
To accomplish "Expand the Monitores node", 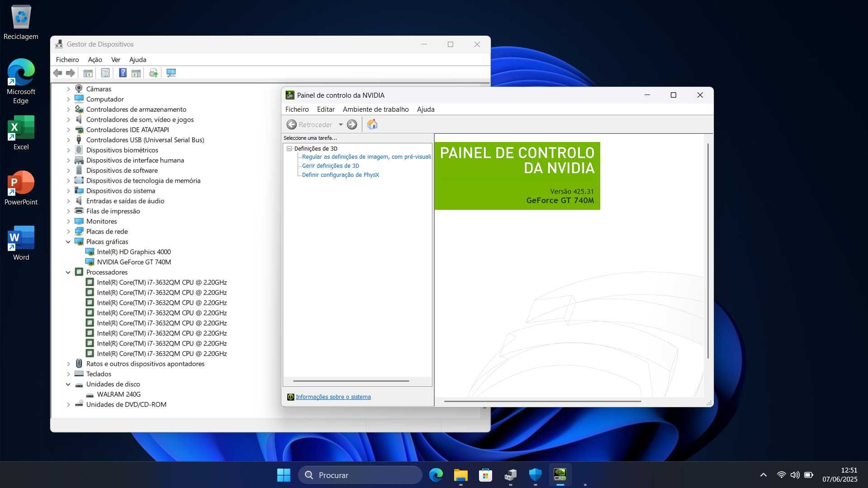I will pyautogui.click(x=68, y=221).
